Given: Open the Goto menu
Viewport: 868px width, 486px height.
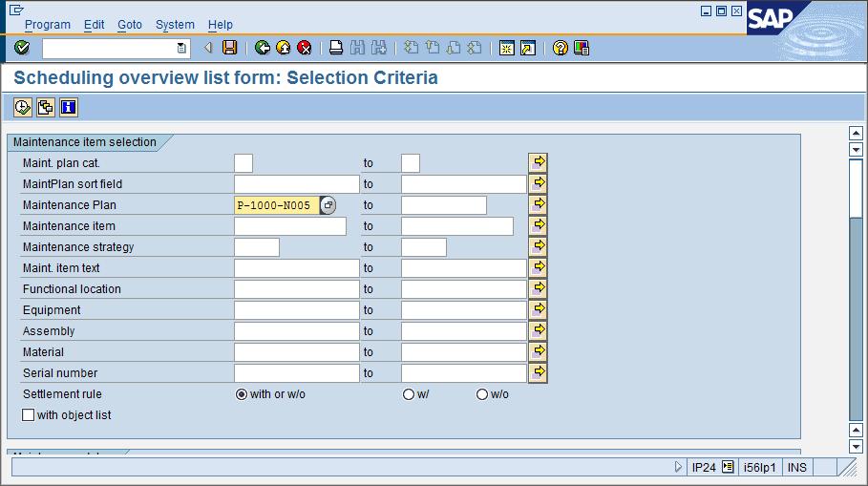Looking at the screenshot, I should pos(130,25).
